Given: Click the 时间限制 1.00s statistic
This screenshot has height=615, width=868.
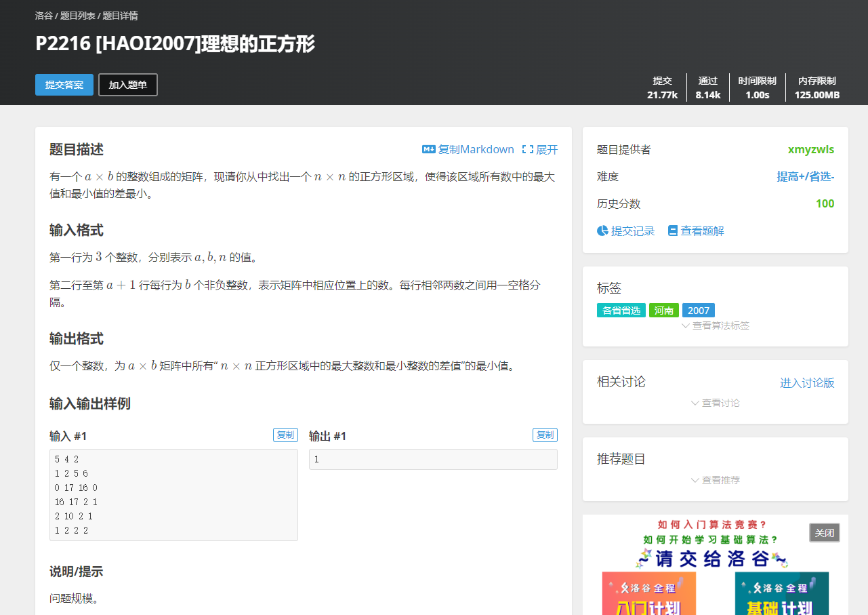Looking at the screenshot, I should pos(758,87).
